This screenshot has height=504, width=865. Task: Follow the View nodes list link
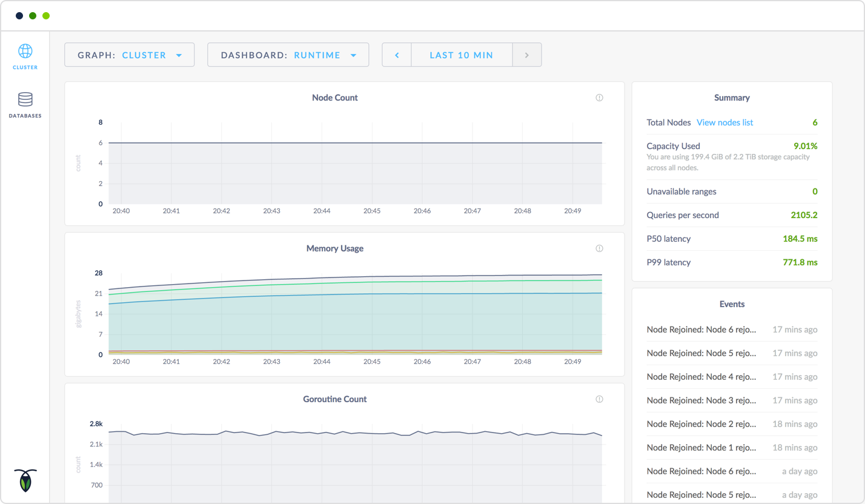tap(724, 122)
